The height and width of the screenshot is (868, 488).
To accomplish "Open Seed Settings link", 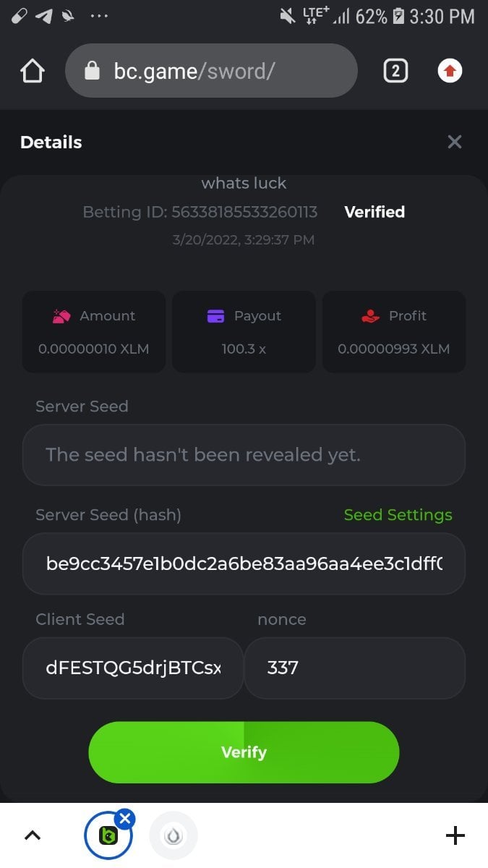I will click(x=398, y=515).
